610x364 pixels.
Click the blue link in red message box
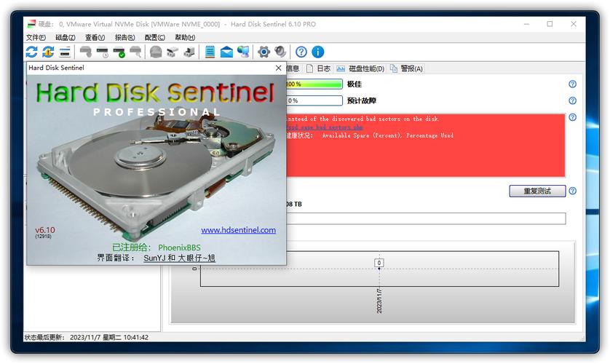pos(325,127)
